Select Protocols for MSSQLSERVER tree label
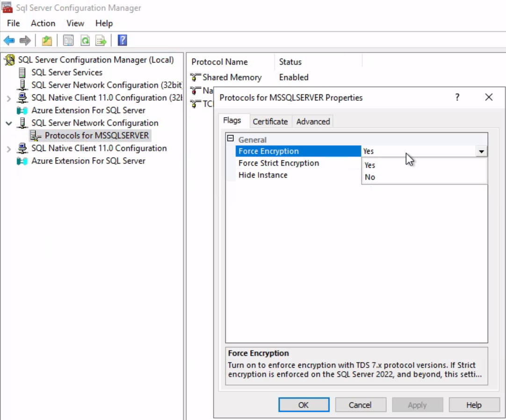 click(97, 136)
